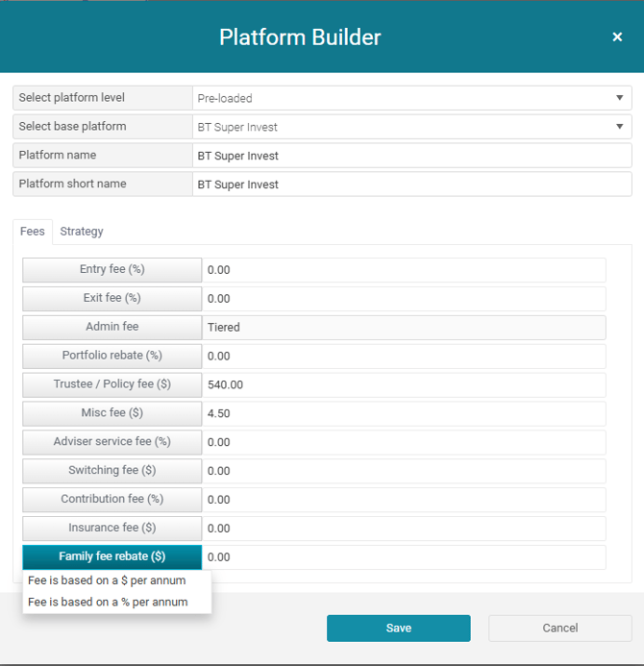This screenshot has height=666, width=644.
Task: Click the Exit fee (%) label button
Action: pyautogui.click(x=112, y=299)
